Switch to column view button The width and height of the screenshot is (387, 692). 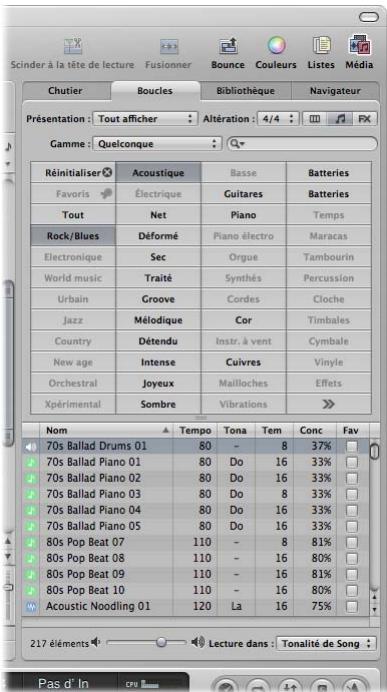(315, 119)
